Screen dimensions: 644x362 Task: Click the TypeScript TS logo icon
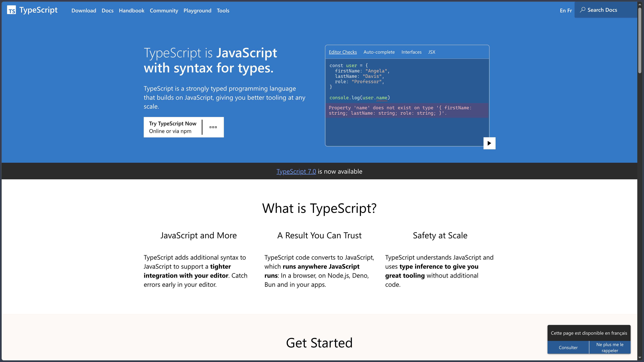[11, 10]
